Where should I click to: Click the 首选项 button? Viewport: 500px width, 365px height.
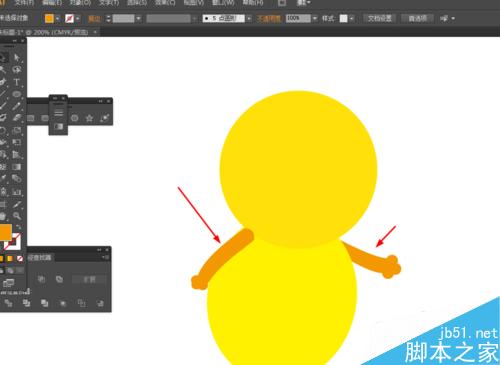point(418,18)
